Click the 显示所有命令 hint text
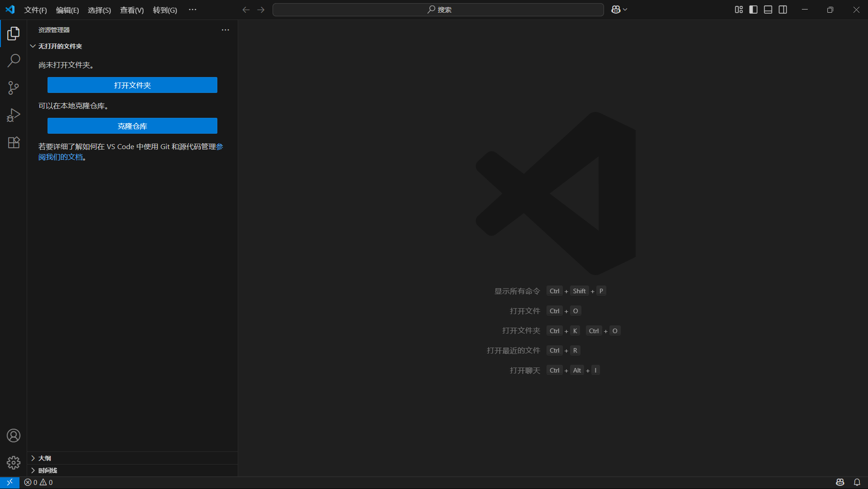Screen dimensions: 868x489 pos(517,291)
